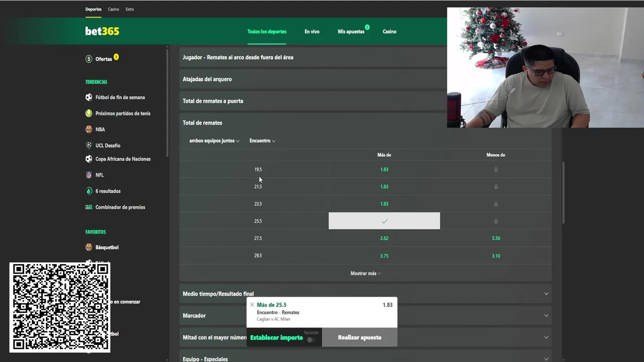Click the Copa Africana de Naciones icon
The image size is (644, 362).
[x=89, y=159]
